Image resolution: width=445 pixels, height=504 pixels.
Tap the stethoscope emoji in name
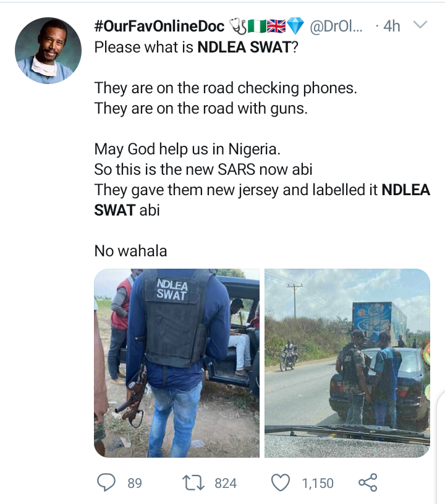click(x=237, y=27)
